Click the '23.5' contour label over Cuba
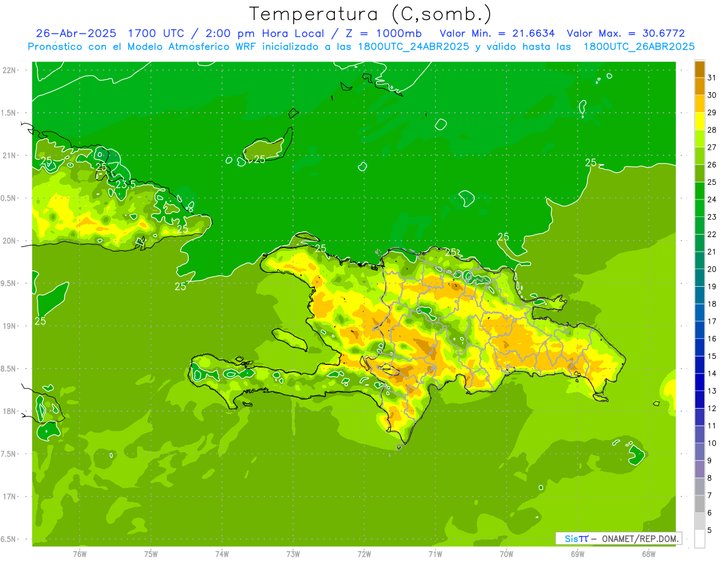Image resolution: width=728 pixels, height=562 pixels. [125, 184]
